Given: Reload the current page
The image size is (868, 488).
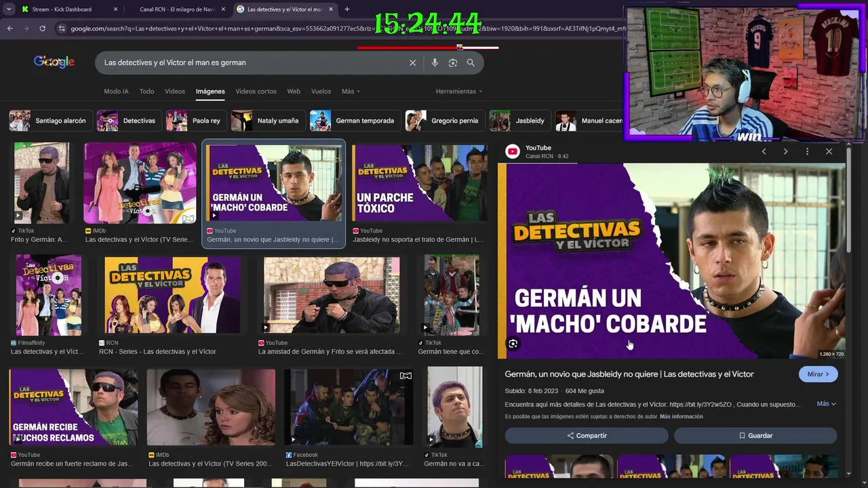Looking at the screenshot, I should click(42, 28).
